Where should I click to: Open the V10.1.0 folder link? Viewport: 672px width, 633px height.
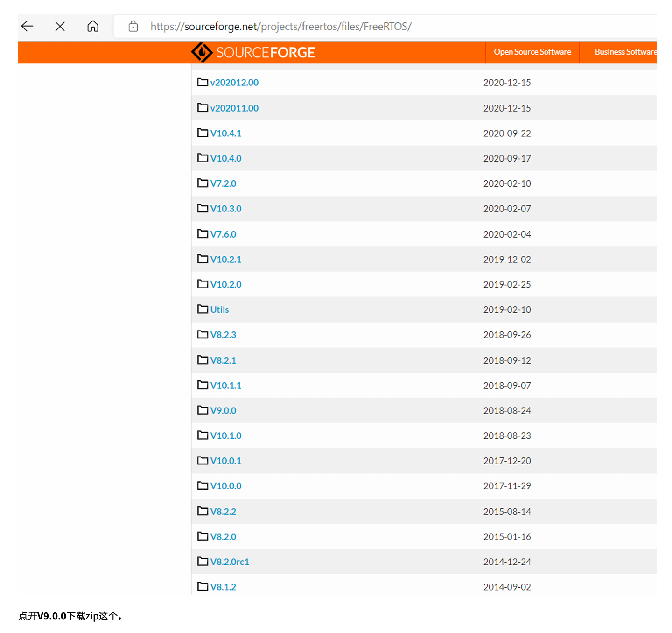(226, 436)
